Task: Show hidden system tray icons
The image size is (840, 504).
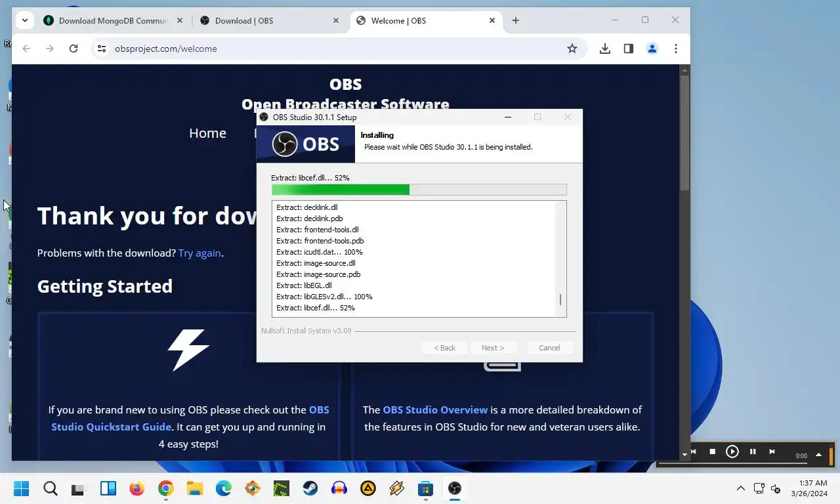Action: (741, 488)
